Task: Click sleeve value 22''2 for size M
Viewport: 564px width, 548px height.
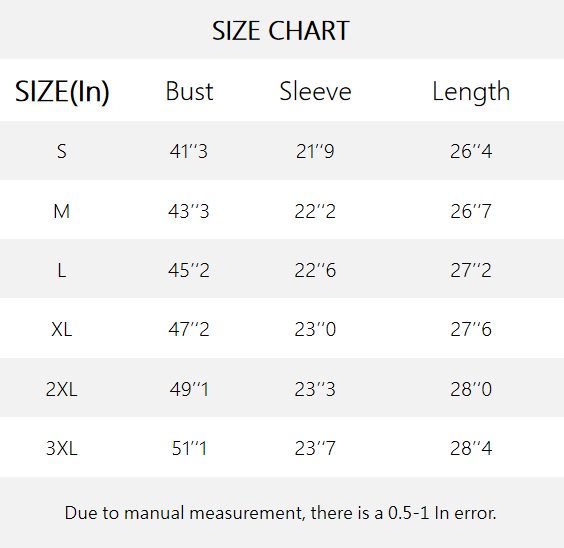Action: coord(315,211)
